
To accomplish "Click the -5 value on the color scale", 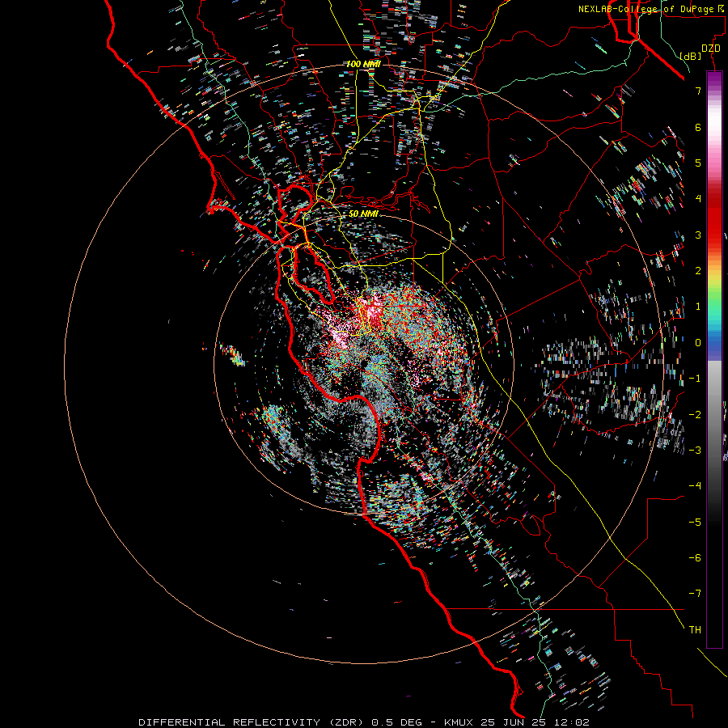I will tap(695, 522).
